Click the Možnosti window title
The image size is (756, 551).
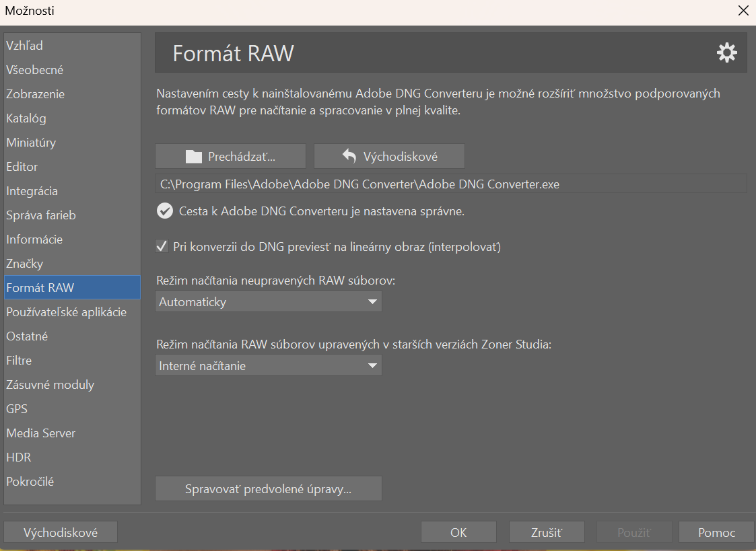coord(30,11)
